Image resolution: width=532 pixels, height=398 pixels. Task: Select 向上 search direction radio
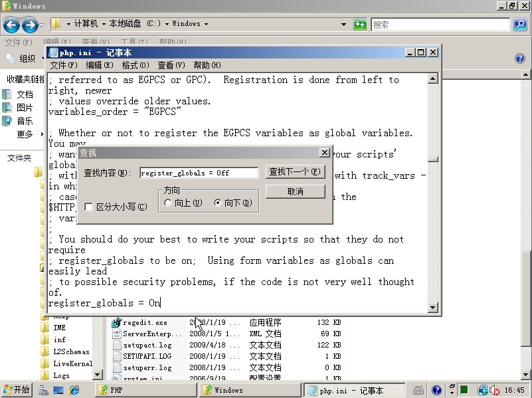tap(167, 203)
